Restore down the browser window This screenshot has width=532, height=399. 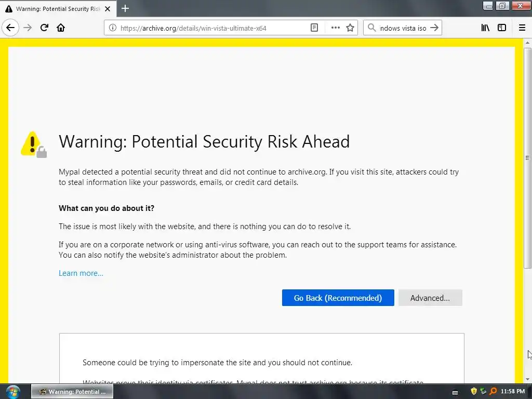click(502, 6)
